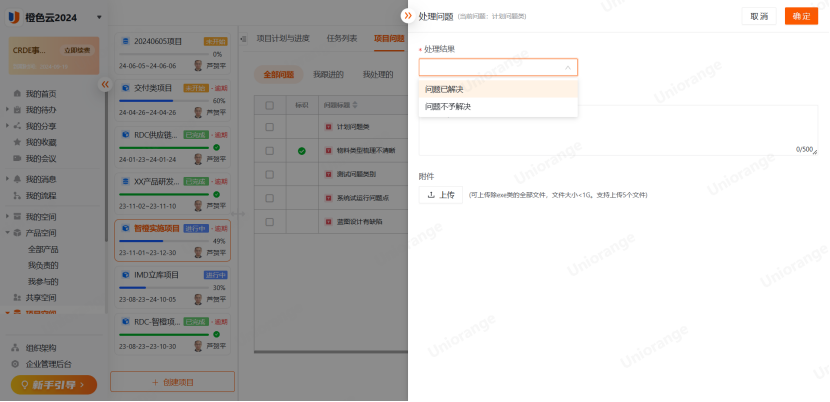
Task: Click the 上传 attachment upload button
Action: pos(440,195)
